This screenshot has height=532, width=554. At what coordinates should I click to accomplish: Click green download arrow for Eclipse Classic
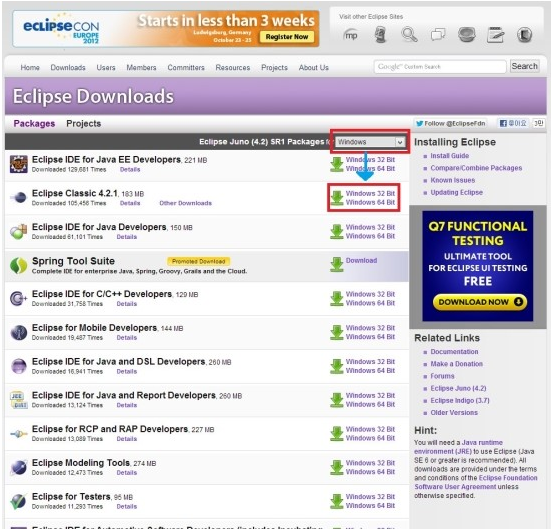pos(337,198)
